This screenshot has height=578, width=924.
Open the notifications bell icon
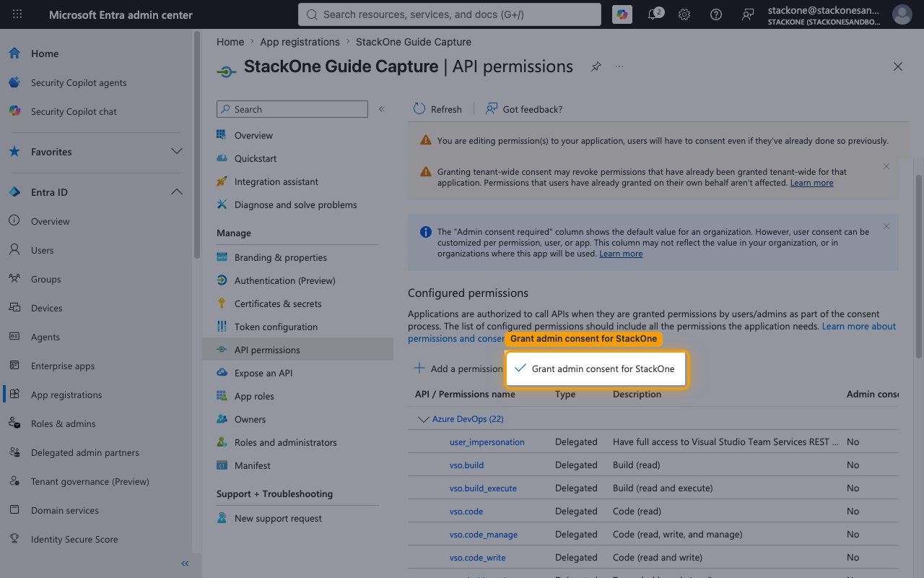pos(654,14)
